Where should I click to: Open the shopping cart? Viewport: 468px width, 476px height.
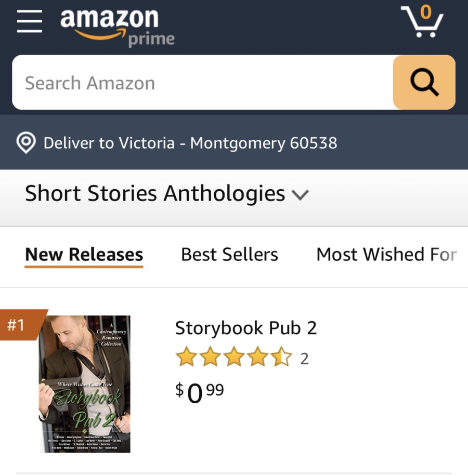pyautogui.click(x=422, y=22)
